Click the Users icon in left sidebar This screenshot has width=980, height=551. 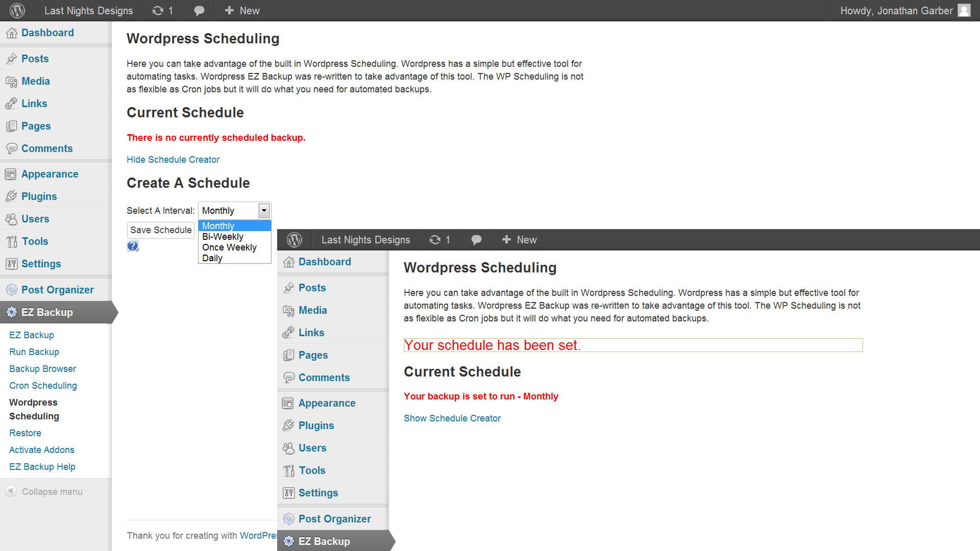click(11, 219)
